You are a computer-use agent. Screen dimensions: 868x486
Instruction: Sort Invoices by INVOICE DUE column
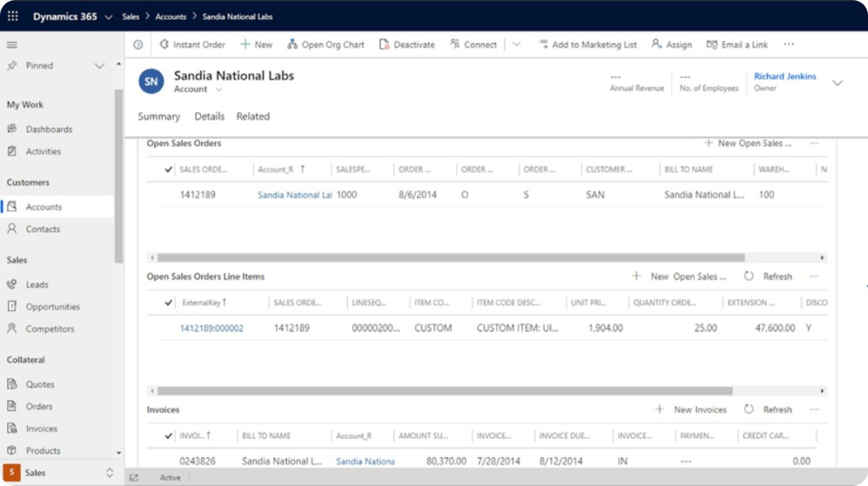click(565, 436)
